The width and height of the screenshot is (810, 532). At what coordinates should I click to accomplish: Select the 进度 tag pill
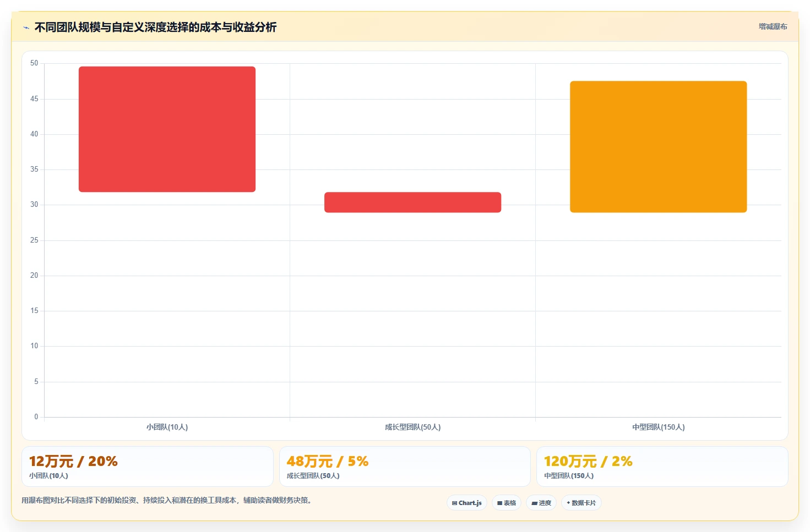(x=541, y=503)
